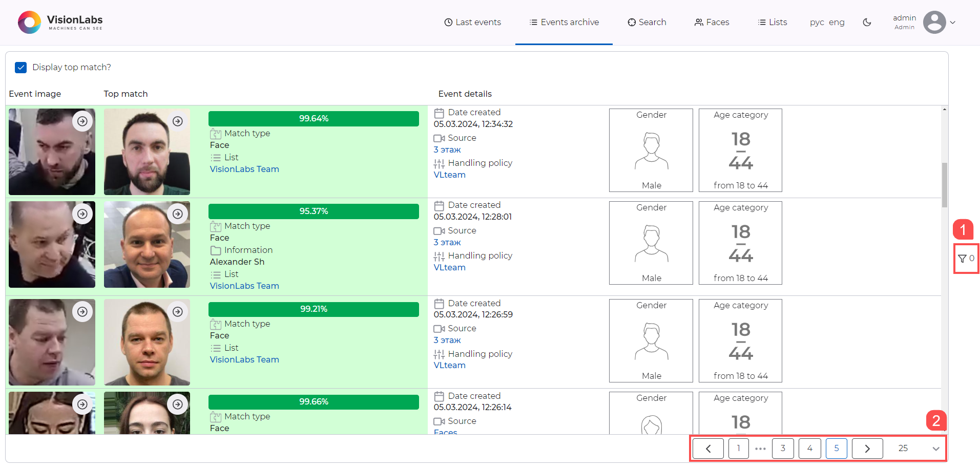
Task: Uncheck Display top match checkbox
Action: [21, 68]
